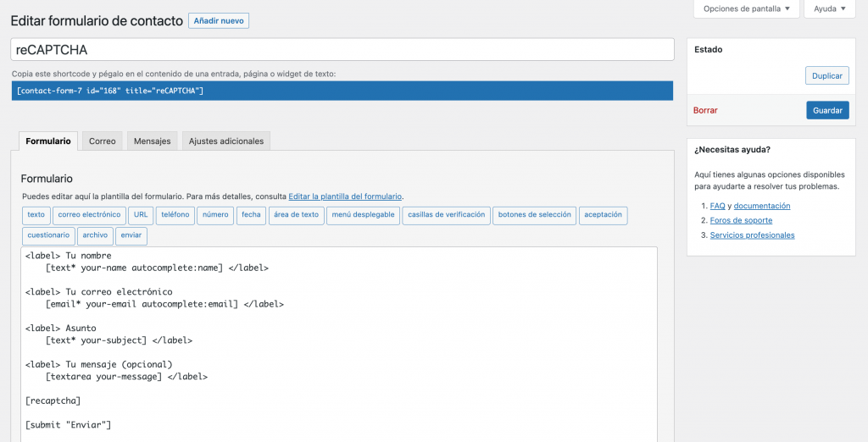Insert botones de selección tag
The height and width of the screenshot is (442, 868).
pyautogui.click(x=535, y=215)
